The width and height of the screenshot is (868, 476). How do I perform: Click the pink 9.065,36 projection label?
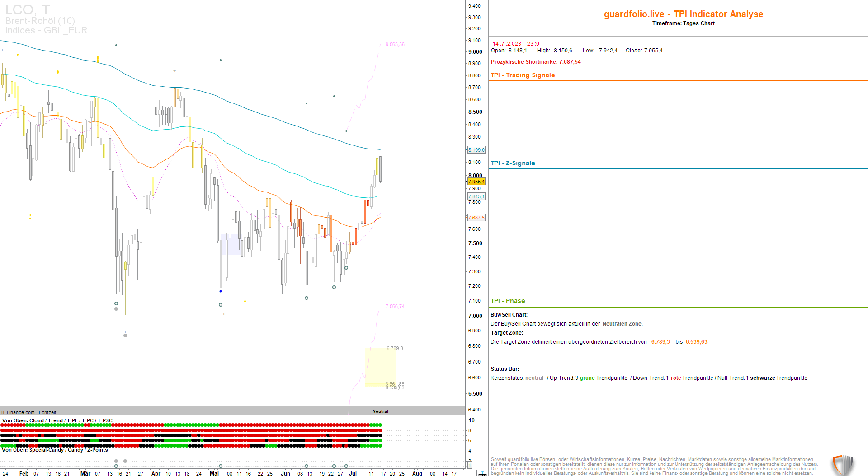coord(395,44)
